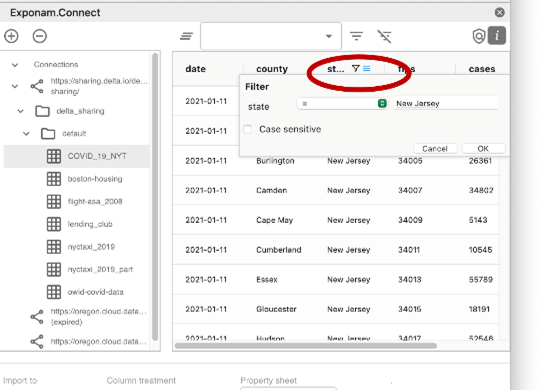Click the county column header
Viewport: 550px width, 390px height.
point(272,69)
